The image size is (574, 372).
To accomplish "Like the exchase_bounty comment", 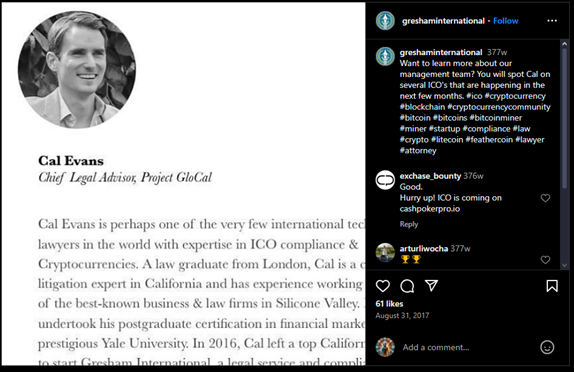I will point(545,198).
